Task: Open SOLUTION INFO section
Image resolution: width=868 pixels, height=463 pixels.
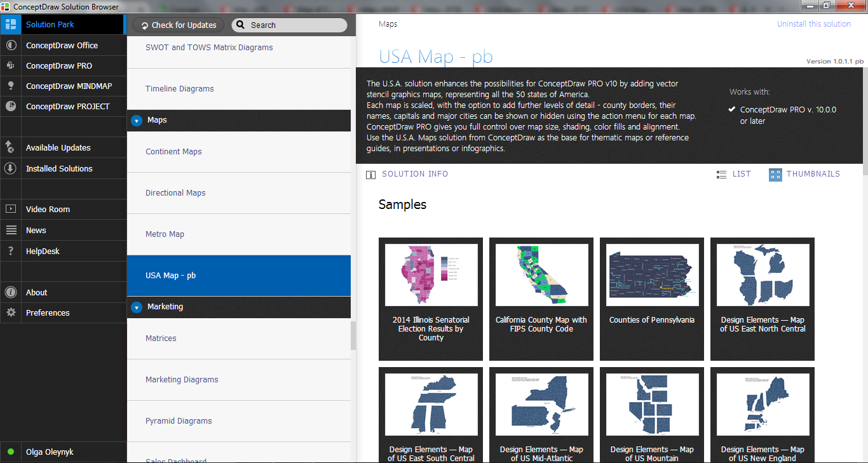Action: (408, 174)
